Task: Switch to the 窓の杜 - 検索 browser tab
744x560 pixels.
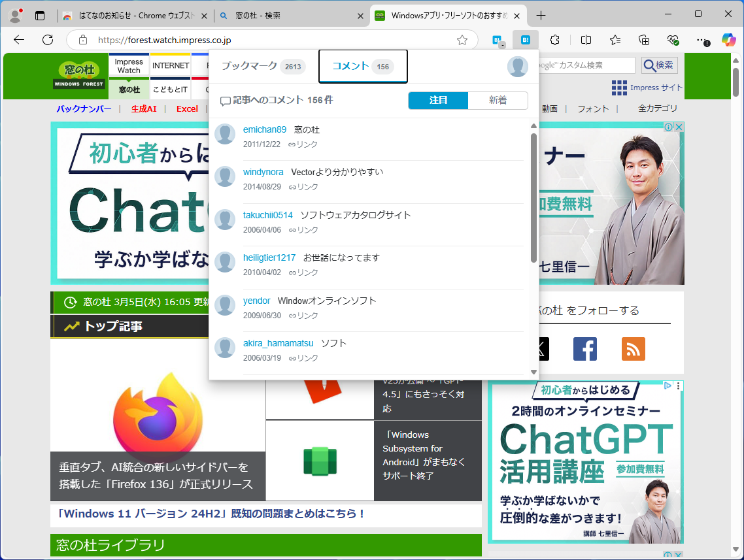Action: point(281,14)
